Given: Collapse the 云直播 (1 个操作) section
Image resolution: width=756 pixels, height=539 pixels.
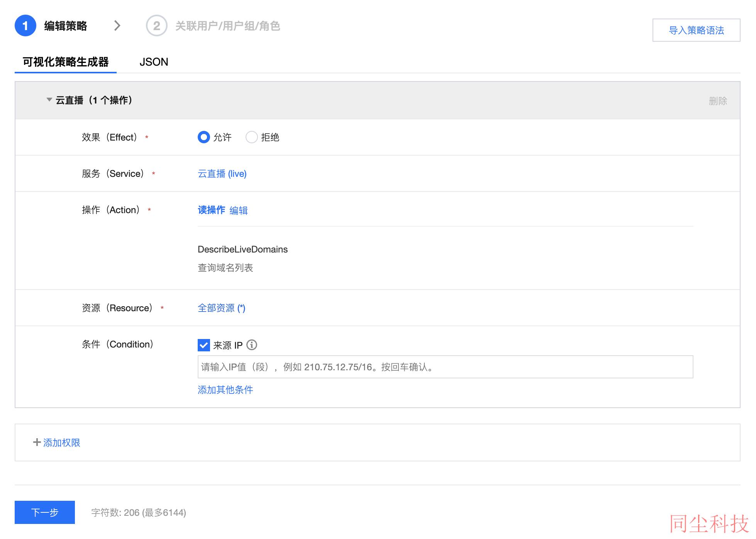Looking at the screenshot, I should [x=49, y=100].
